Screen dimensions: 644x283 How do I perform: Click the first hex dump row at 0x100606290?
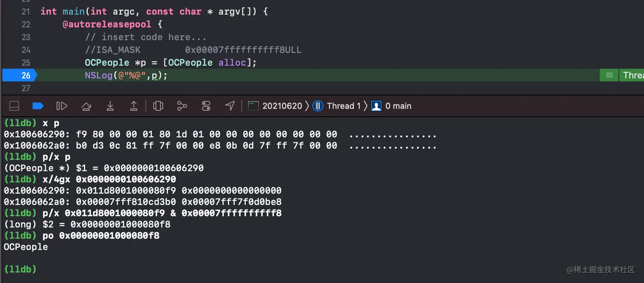[220, 135]
